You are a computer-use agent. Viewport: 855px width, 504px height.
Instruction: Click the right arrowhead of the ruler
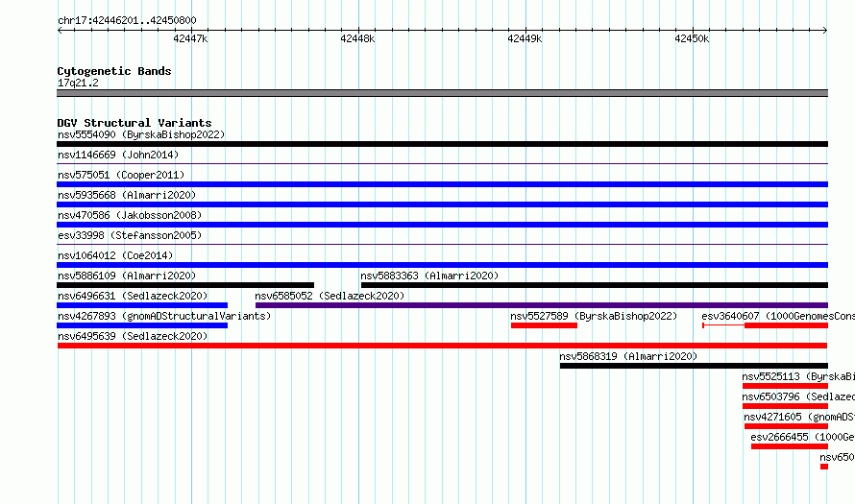coord(825,31)
